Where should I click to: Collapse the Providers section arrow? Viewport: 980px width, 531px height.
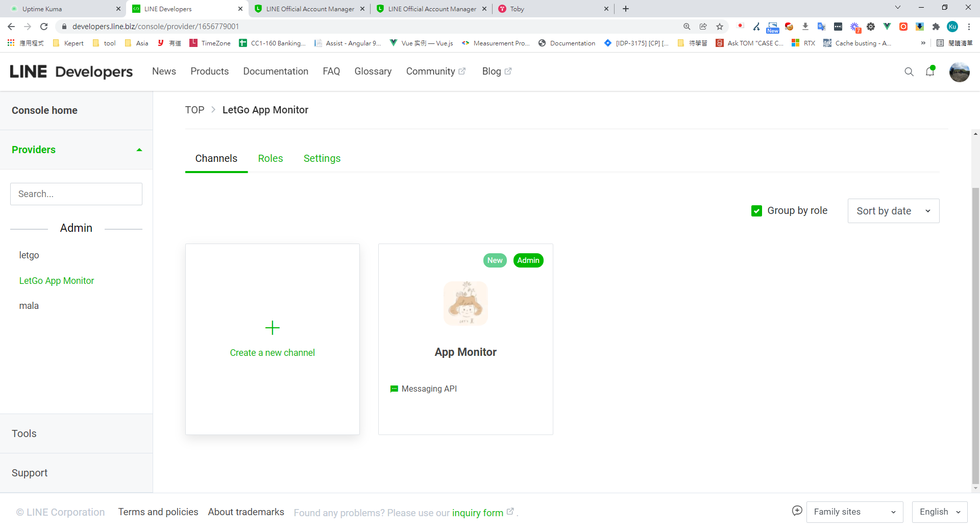tap(139, 150)
